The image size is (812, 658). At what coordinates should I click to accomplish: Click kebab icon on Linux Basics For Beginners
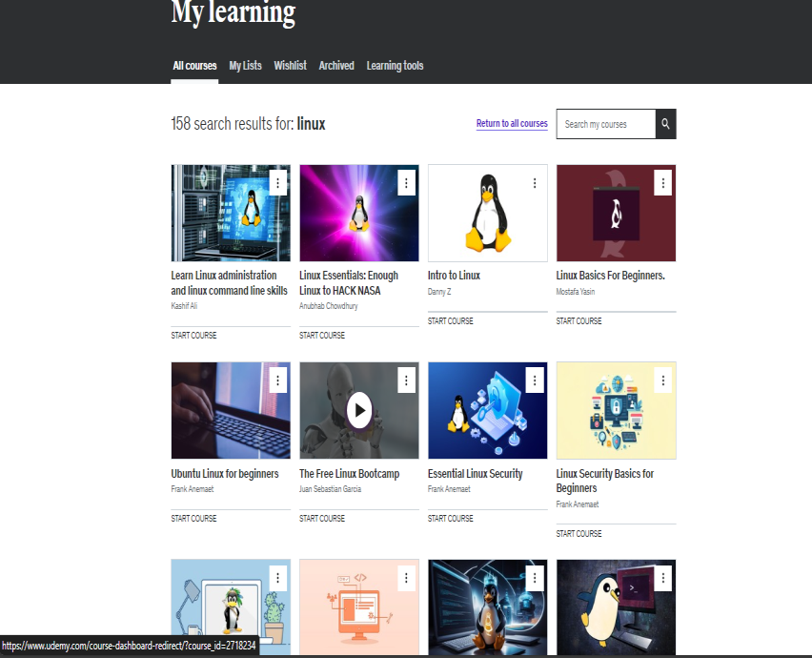click(663, 183)
